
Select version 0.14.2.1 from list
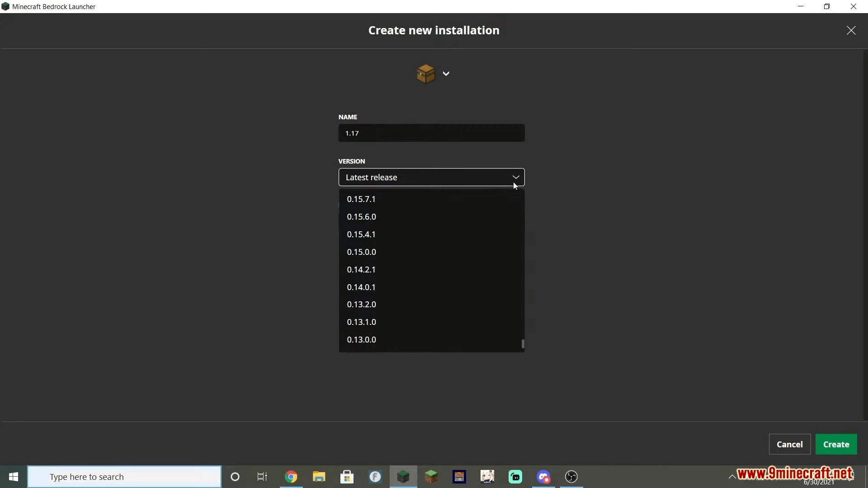coord(361,269)
